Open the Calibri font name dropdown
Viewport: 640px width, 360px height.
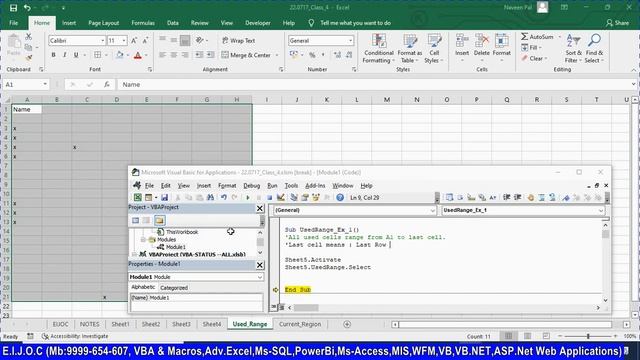102,40
